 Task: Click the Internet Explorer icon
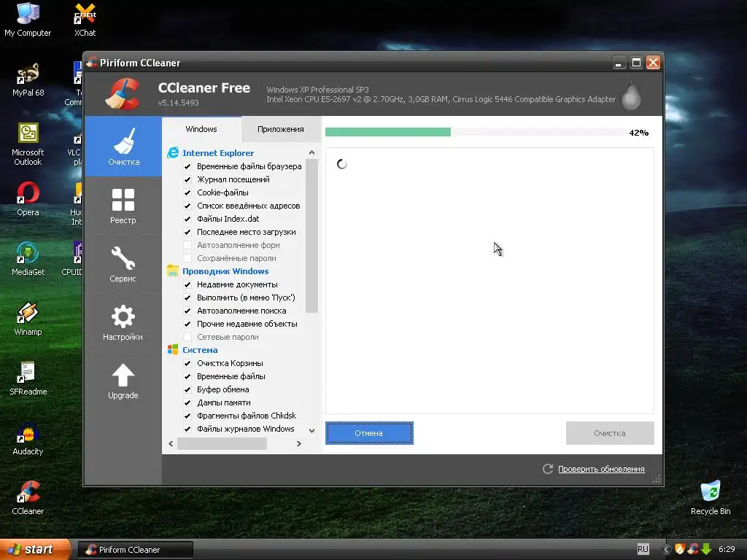(173, 153)
